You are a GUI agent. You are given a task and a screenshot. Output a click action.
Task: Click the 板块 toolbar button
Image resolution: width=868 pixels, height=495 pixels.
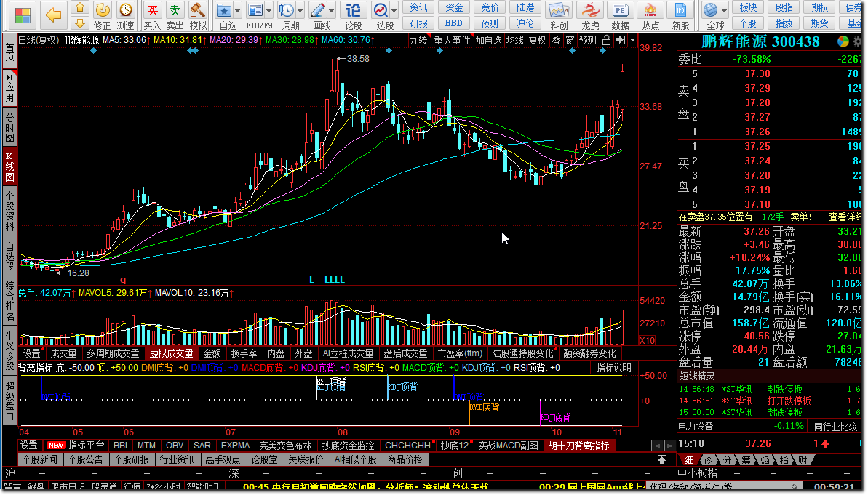point(748,7)
